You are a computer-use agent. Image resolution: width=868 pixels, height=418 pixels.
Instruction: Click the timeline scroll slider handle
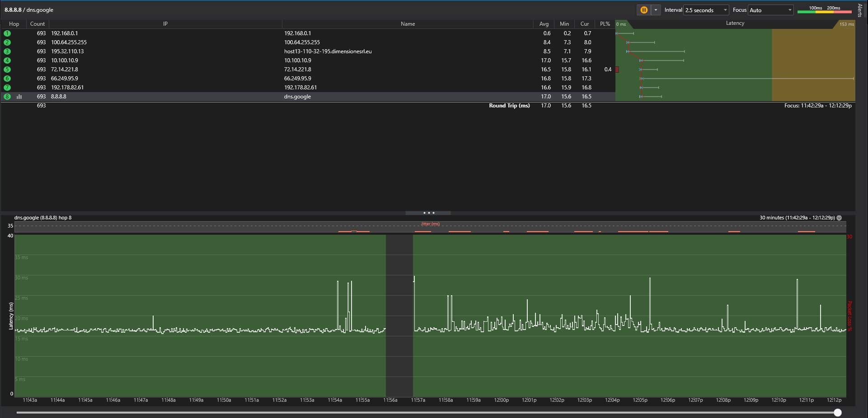(838, 413)
